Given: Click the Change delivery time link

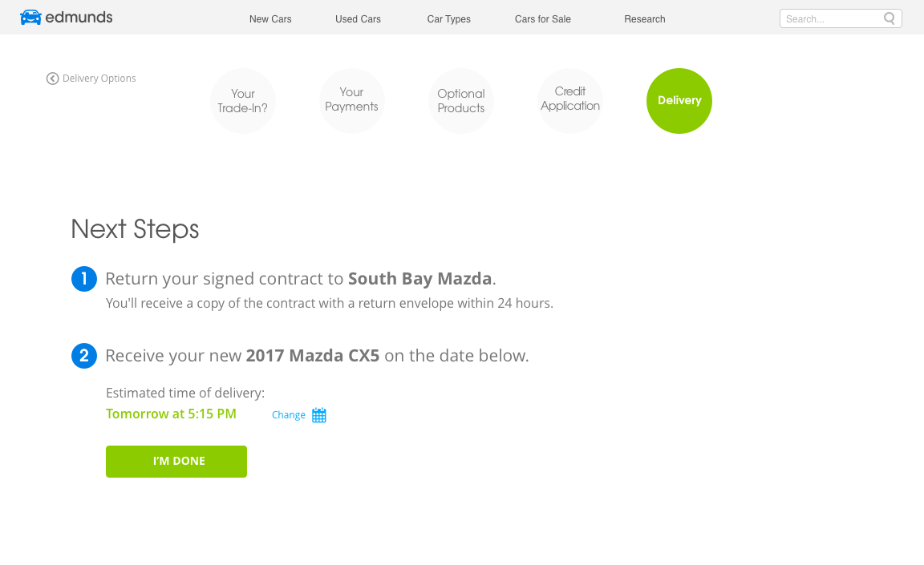Looking at the screenshot, I should (289, 415).
